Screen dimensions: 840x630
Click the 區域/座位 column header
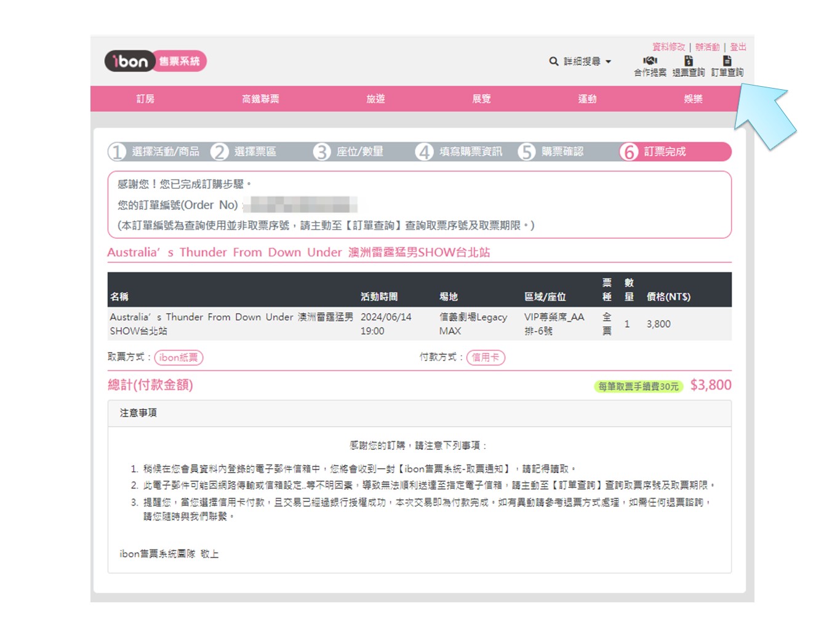pyautogui.click(x=545, y=297)
